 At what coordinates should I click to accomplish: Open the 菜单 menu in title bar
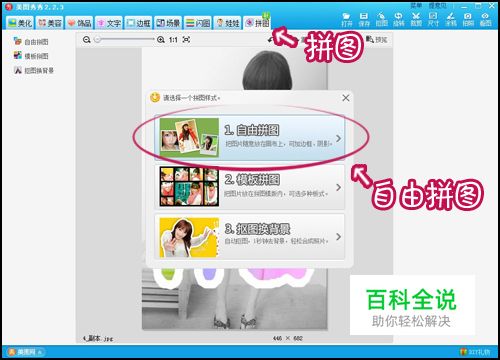point(416,5)
